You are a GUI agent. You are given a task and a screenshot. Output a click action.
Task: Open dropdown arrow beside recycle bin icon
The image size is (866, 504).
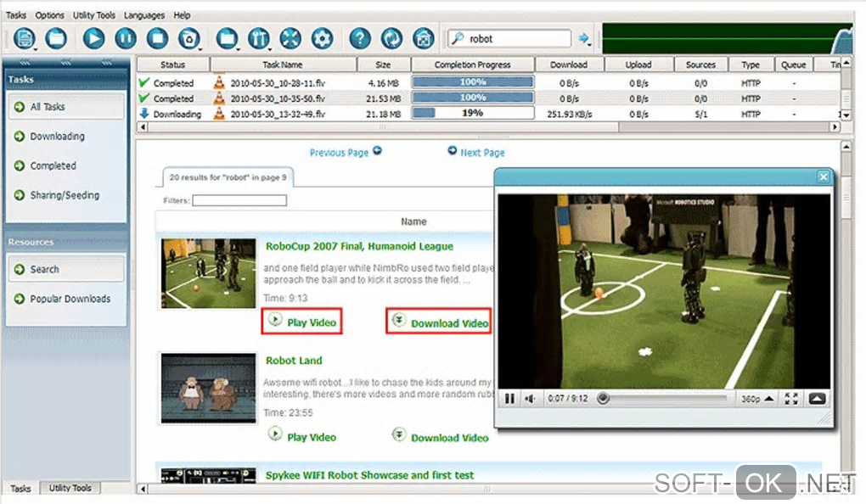click(x=200, y=50)
